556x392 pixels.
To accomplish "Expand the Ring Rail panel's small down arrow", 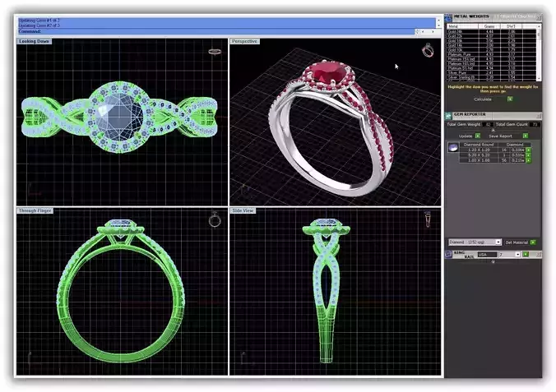I will tap(493, 261).
